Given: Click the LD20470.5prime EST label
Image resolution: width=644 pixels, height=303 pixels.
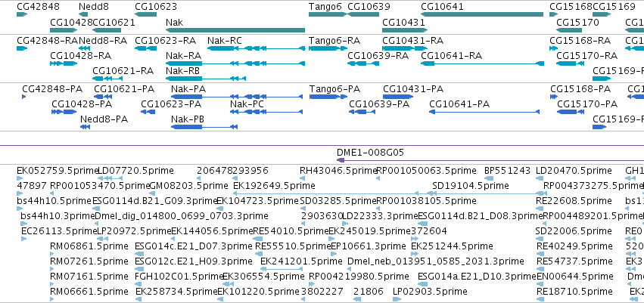Looking at the screenshot, I should 574,171.
